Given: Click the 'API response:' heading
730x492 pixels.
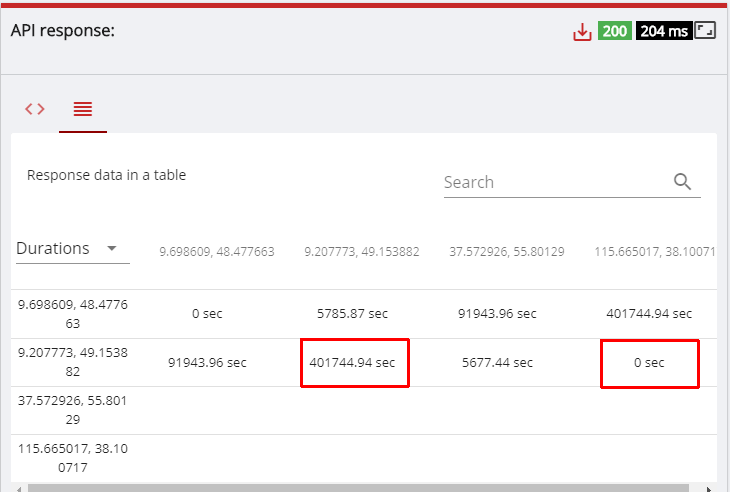Looking at the screenshot, I should pyautogui.click(x=62, y=31).
